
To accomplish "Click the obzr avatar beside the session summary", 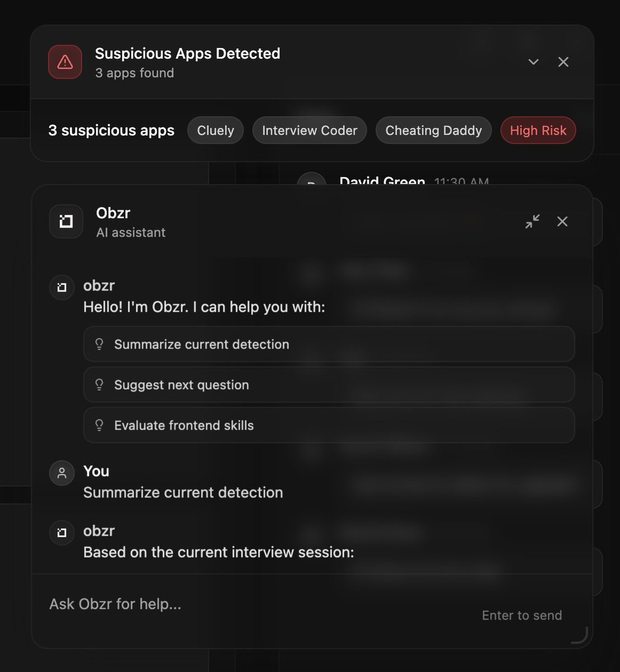I will point(62,533).
